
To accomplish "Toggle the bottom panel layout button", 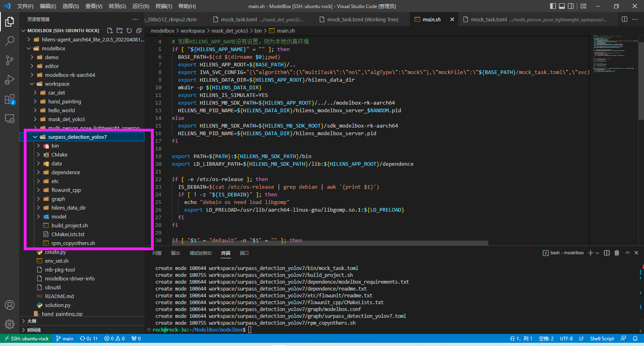I will pos(562,6).
